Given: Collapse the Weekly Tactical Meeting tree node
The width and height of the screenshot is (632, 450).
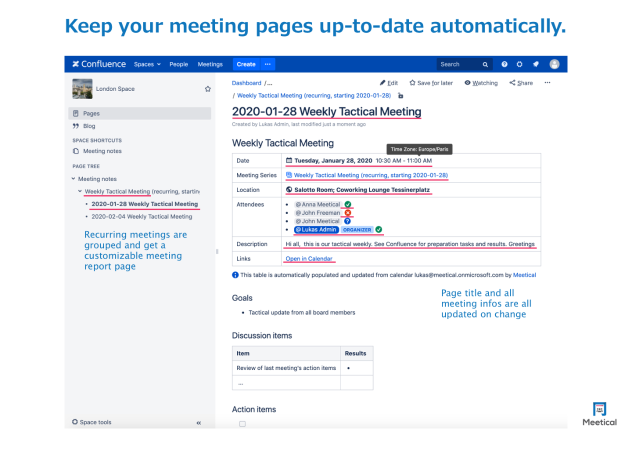Looking at the screenshot, I should (x=80, y=191).
